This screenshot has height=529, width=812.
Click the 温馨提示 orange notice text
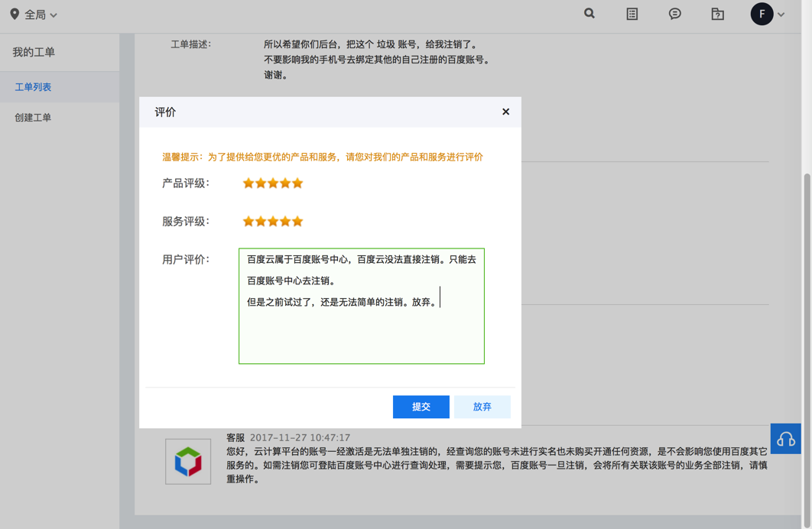click(323, 157)
